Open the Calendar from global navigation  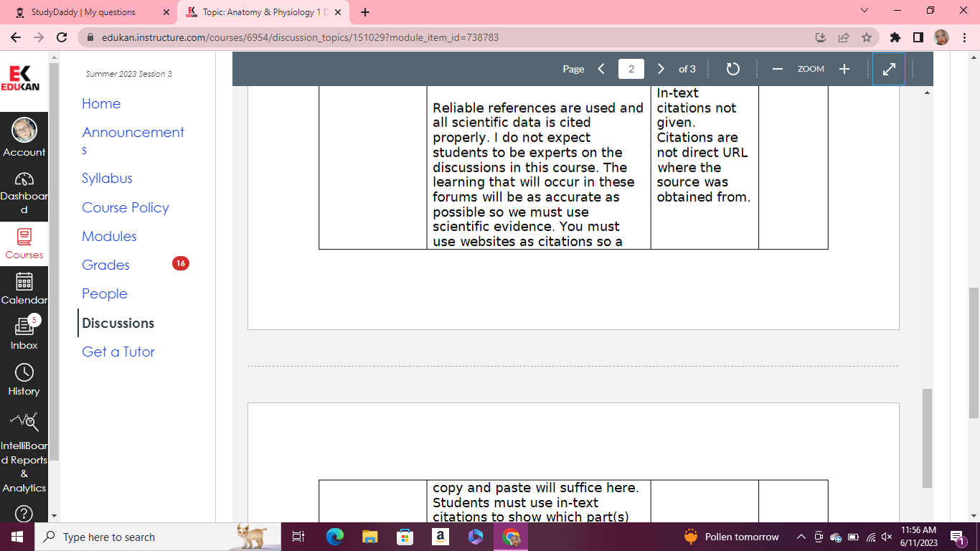[24, 288]
